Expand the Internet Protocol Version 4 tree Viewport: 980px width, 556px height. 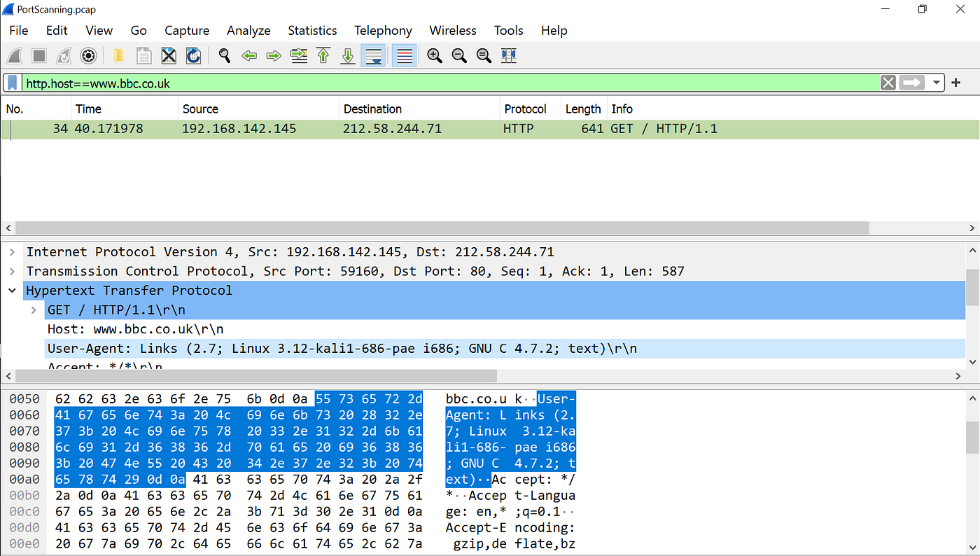coord(12,252)
